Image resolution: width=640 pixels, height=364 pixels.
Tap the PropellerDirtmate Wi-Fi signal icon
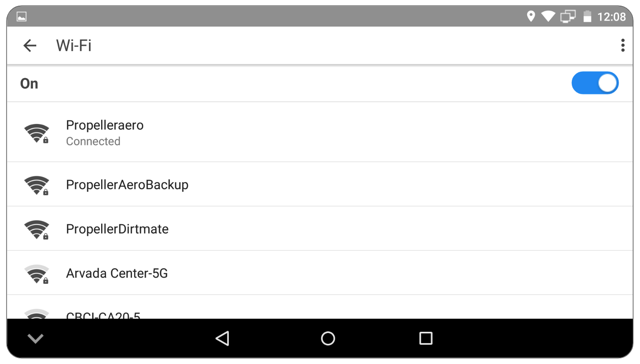(37, 230)
